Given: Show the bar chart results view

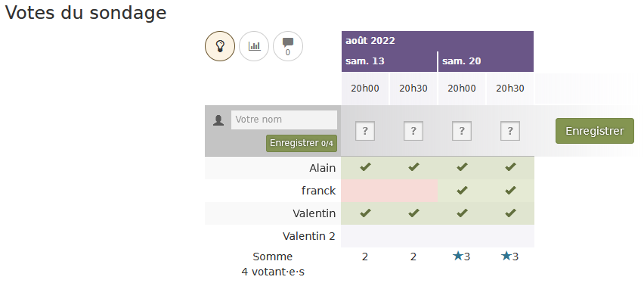Looking at the screenshot, I should coord(254,46).
